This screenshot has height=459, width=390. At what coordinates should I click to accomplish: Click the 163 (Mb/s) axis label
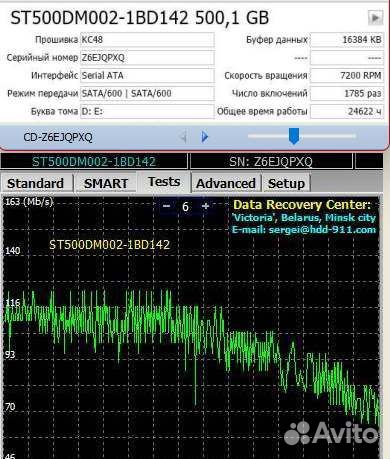[29, 202]
